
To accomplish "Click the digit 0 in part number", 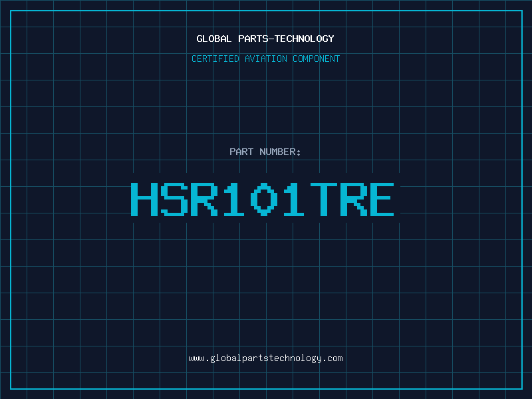I will pos(263,199).
